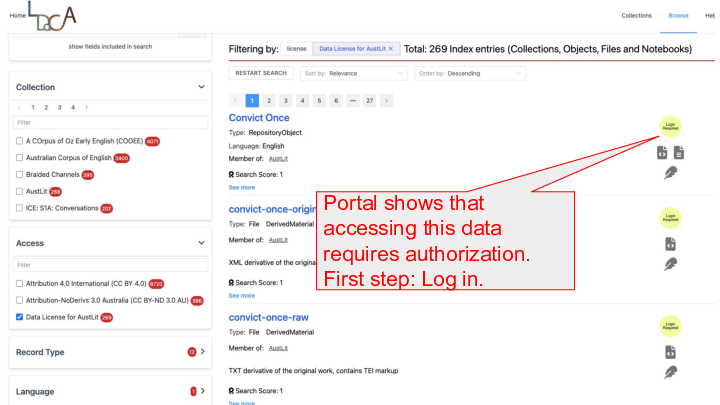Click the ellipsis pagination button
The width and height of the screenshot is (720, 405).
(x=353, y=101)
